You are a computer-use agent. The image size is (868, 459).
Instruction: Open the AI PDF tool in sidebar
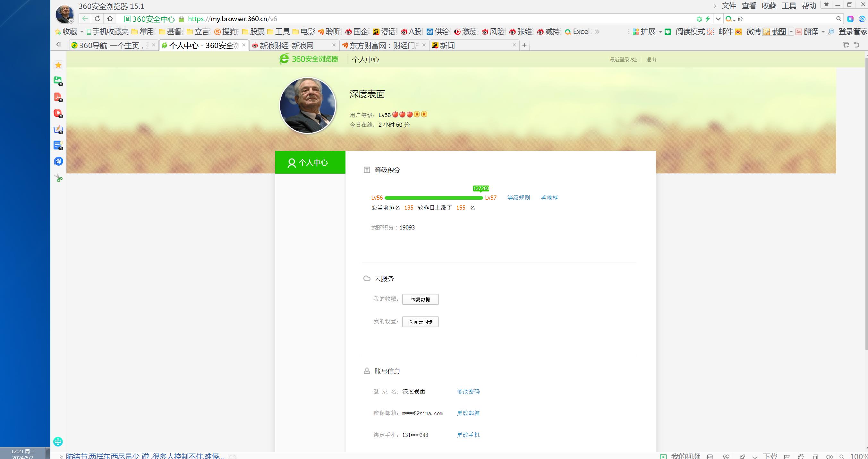coord(58,97)
